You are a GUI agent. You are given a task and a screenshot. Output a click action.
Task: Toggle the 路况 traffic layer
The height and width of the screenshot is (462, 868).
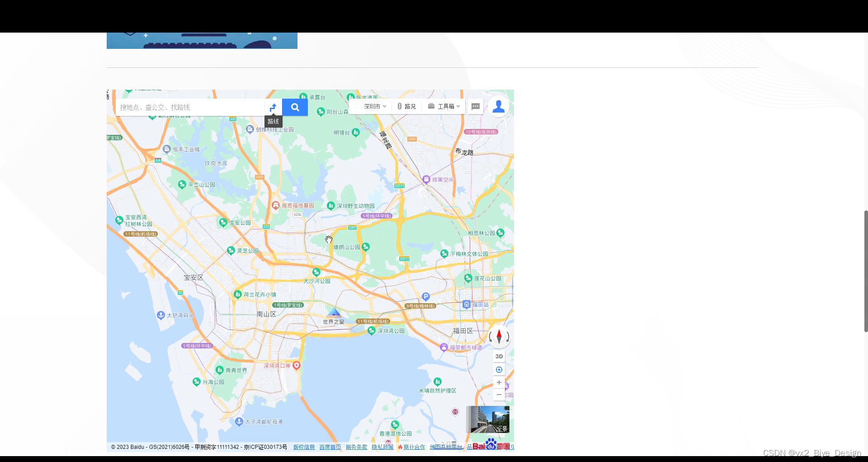tap(406, 106)
